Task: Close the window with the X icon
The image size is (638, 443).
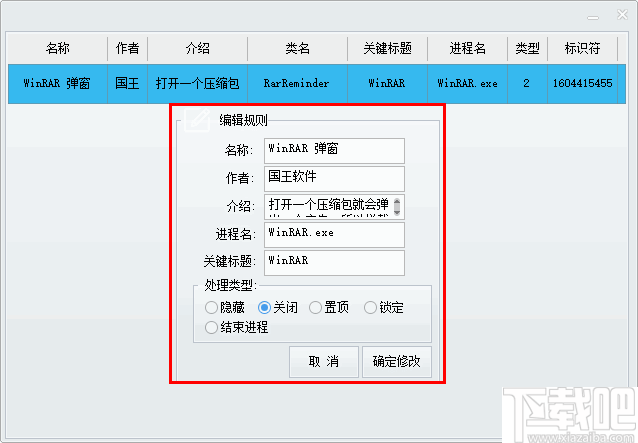Action: pyautogui.click(x=622, y=15)
